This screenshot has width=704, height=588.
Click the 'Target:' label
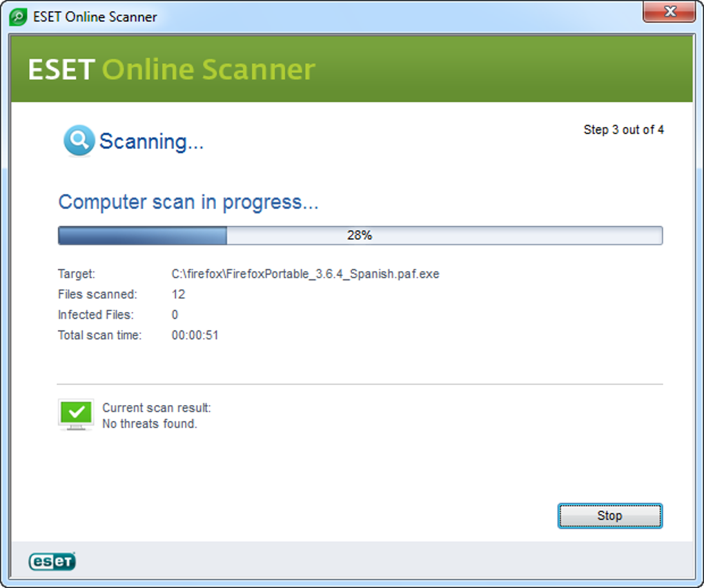(x=77, y=274)
